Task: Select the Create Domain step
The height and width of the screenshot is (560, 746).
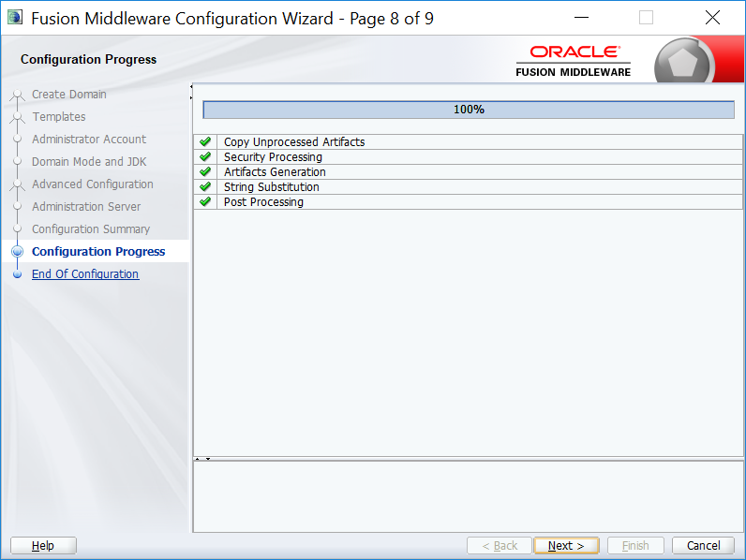Action: (x=69, y=95)
